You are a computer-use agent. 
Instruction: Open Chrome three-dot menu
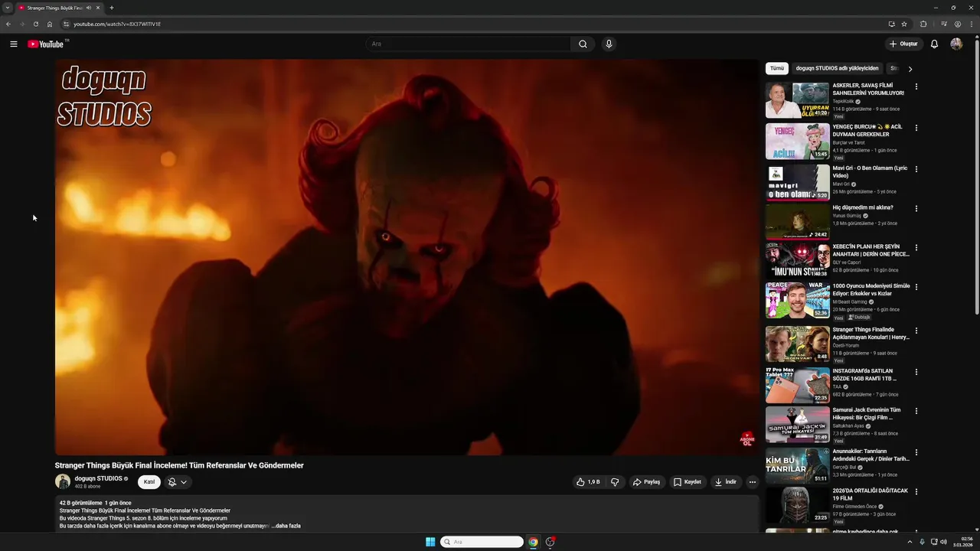(971, 24)
